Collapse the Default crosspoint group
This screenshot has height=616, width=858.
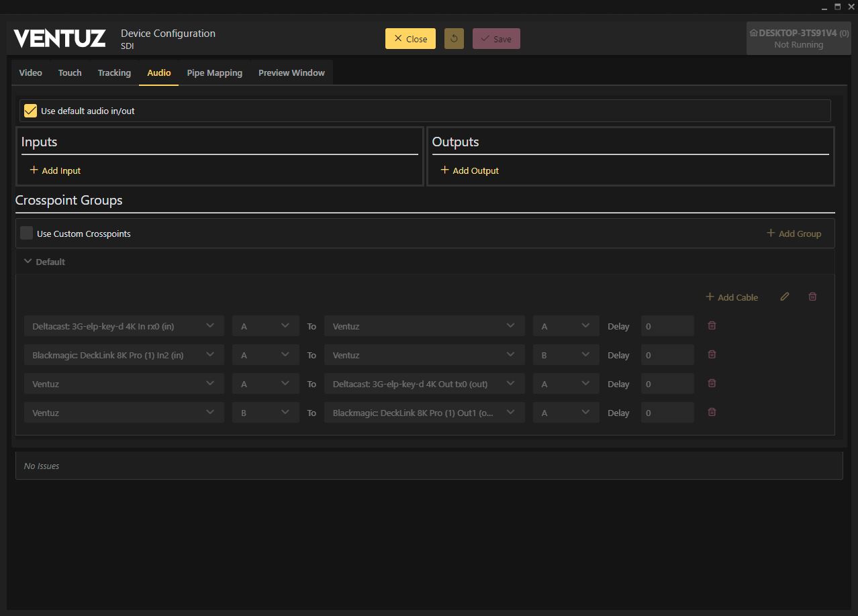(x=28, y=262)
